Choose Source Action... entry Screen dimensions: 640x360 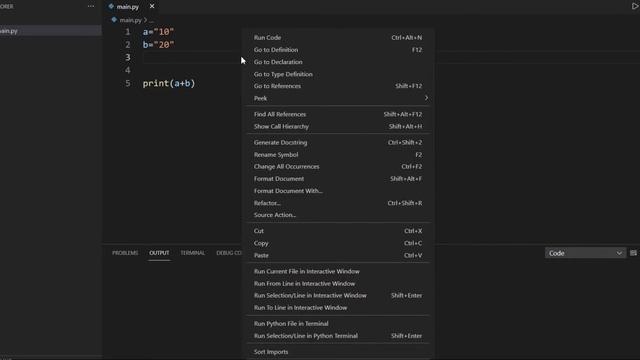(338, 215)
